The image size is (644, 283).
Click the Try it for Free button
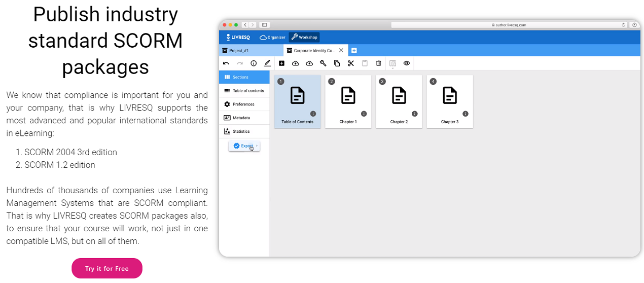coord(107,268)
